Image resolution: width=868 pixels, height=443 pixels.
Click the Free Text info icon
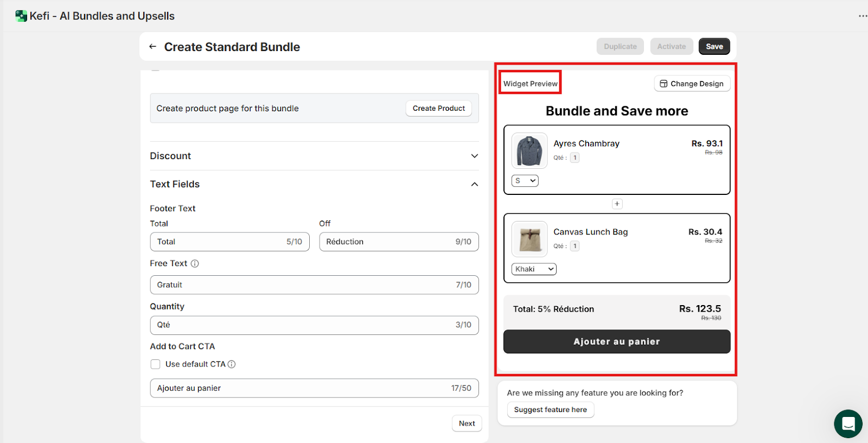pyautogui.click(x=195, y=264)
